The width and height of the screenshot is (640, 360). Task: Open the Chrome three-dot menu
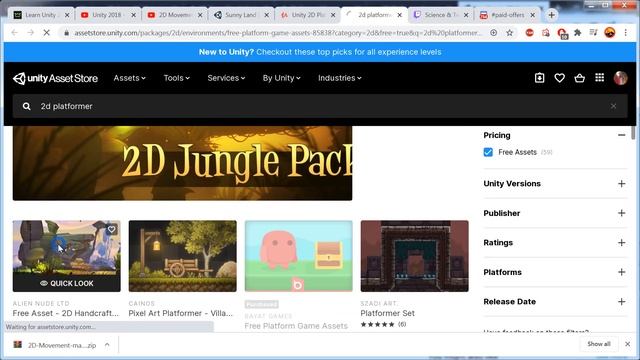click(x=625, y=33)
